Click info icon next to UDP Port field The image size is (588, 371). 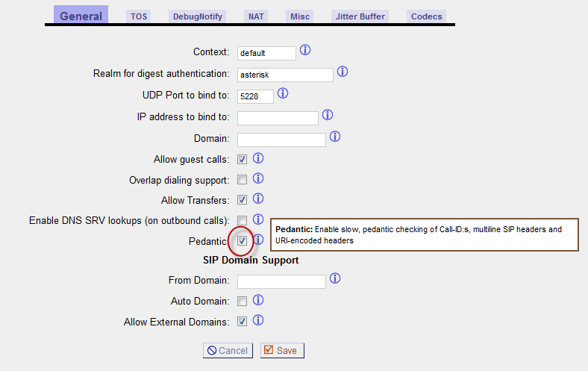(x=282, y=93)
